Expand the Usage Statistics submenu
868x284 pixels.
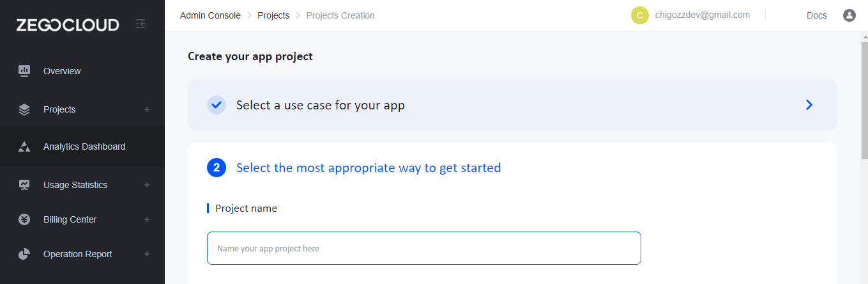click(147, 185)
